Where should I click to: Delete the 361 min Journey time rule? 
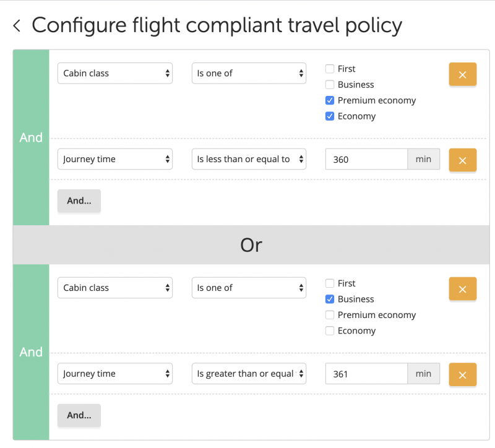pos(462,375)
